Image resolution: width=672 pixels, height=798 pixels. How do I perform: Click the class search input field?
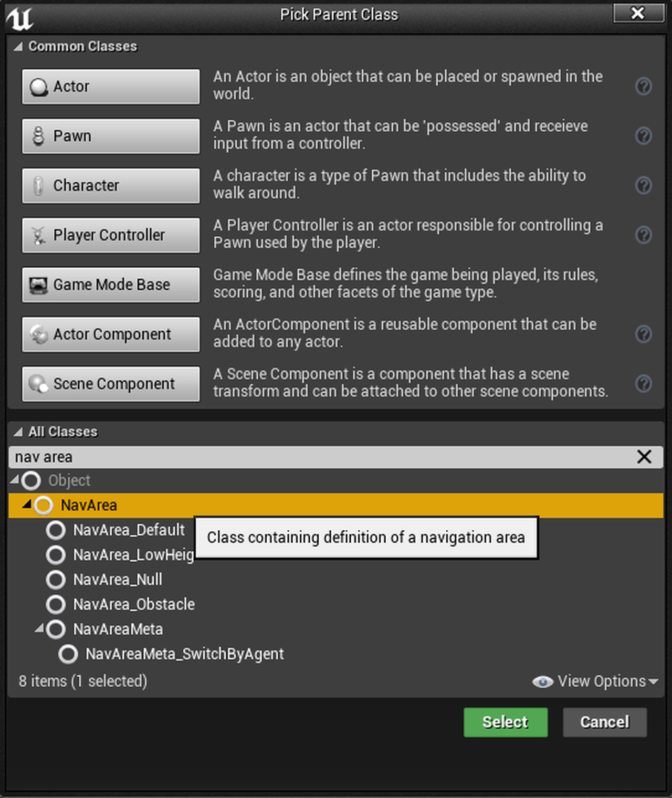coord(315,457)
